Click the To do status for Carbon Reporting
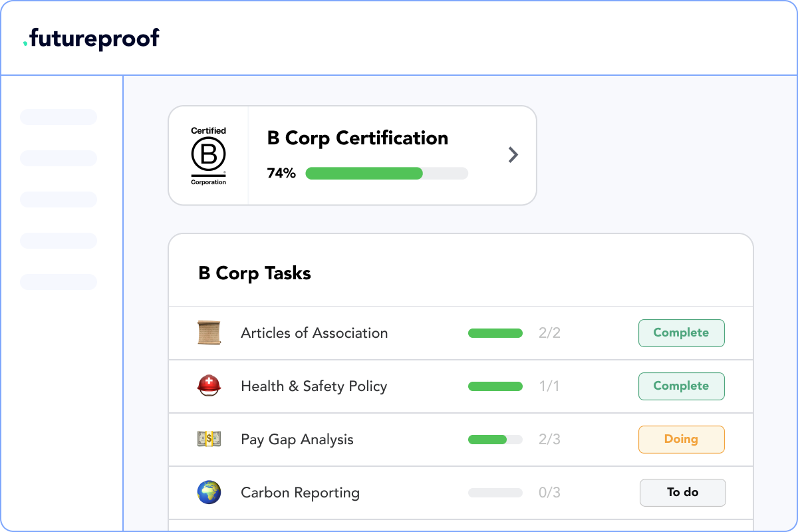 (x=682, y=493)
